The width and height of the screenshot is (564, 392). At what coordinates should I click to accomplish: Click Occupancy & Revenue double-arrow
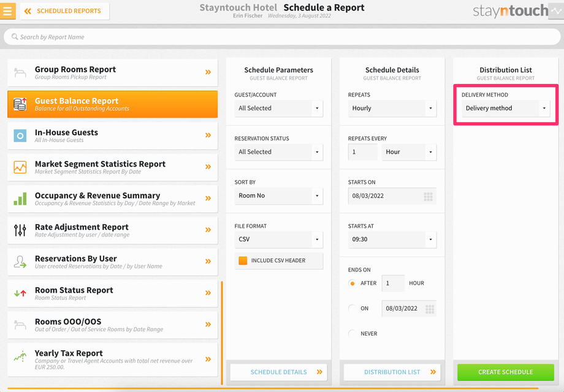coord(208,198)
